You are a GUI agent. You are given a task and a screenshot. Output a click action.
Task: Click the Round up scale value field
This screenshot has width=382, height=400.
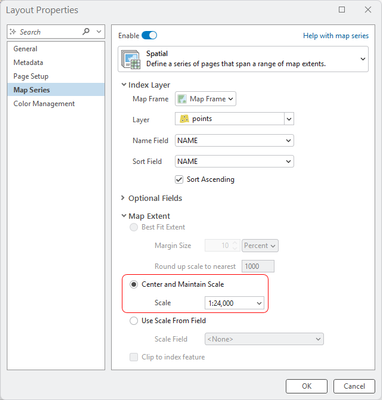258,267
